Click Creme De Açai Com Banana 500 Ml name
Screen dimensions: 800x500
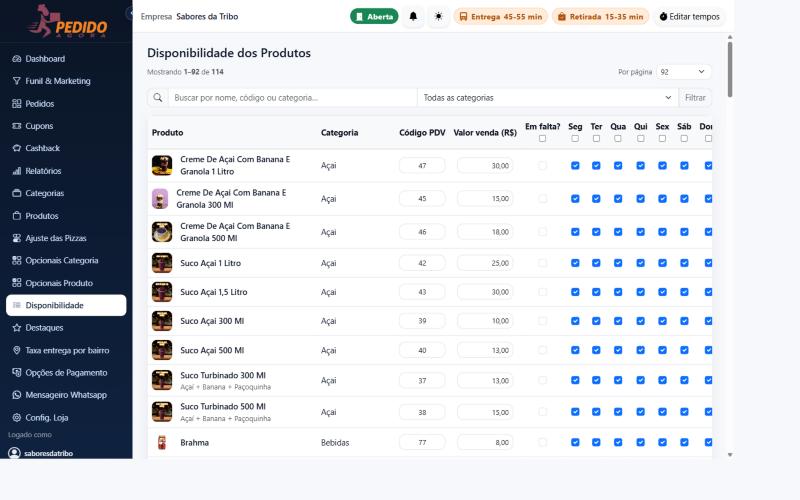tap(235, 232)
